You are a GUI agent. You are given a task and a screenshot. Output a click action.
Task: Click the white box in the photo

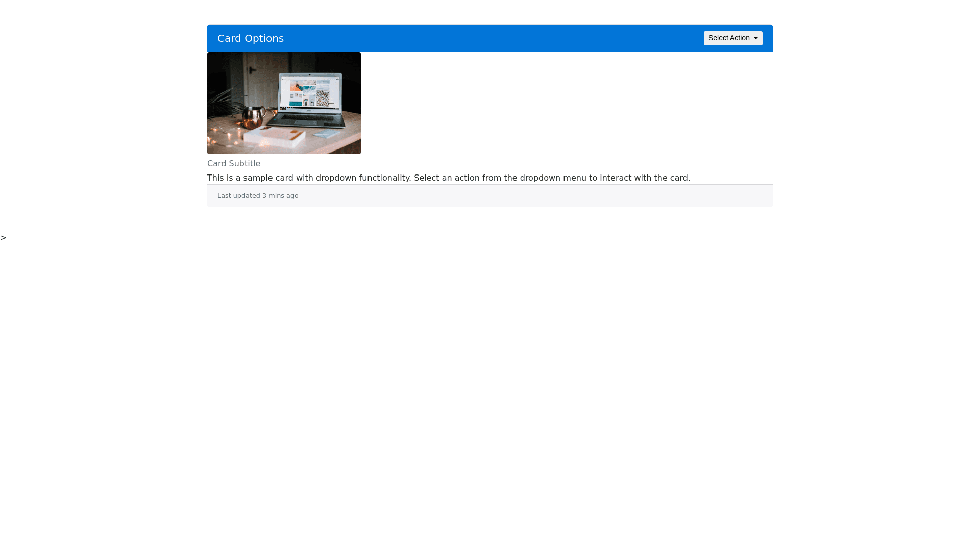pyautogui.click(x=275, y=136)
